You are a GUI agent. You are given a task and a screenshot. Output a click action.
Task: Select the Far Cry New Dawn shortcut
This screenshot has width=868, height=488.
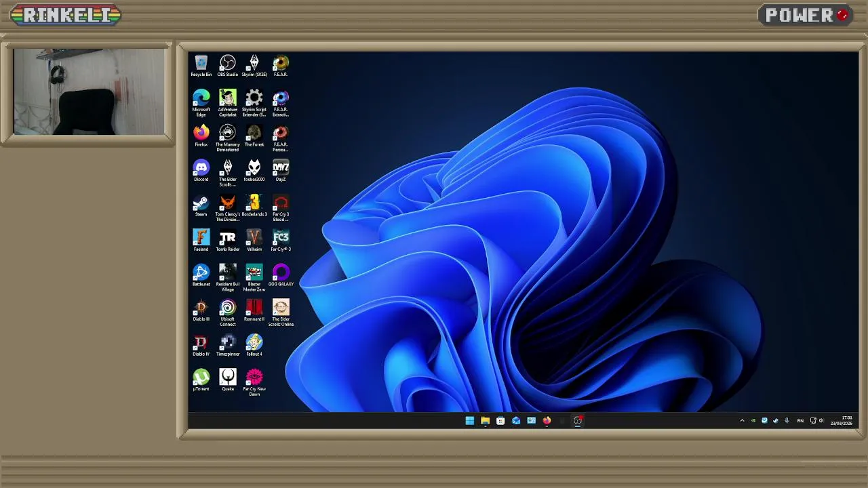pyautogui.click(x=254, y=383)
